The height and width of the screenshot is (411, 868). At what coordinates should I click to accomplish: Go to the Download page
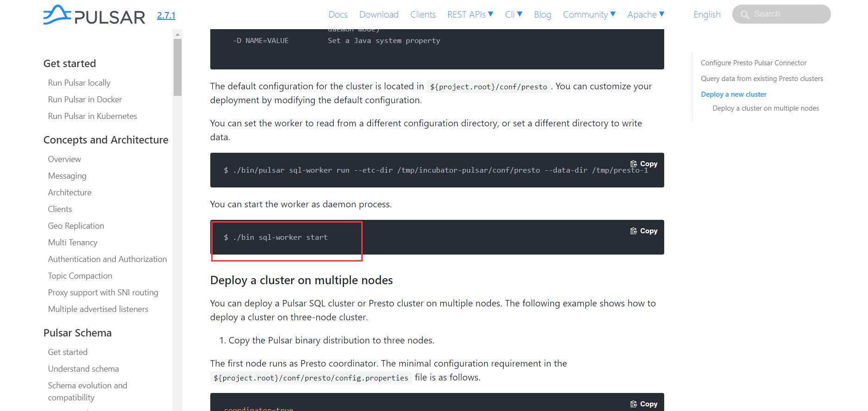click(379, 14)
